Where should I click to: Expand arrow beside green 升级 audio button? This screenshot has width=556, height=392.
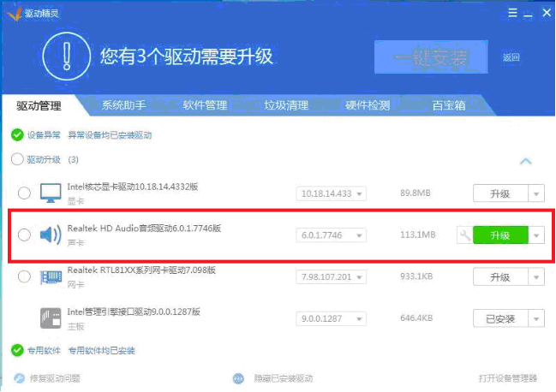coord(536,235)
